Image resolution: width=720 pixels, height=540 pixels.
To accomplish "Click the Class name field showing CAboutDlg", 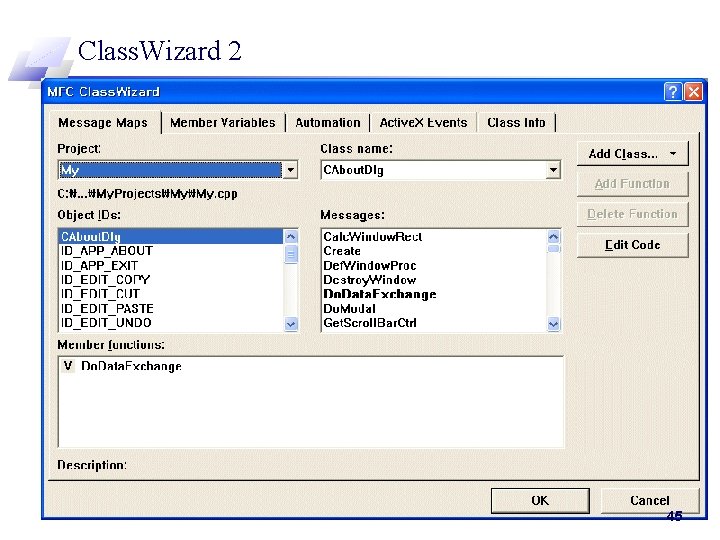I will point(441,170).
